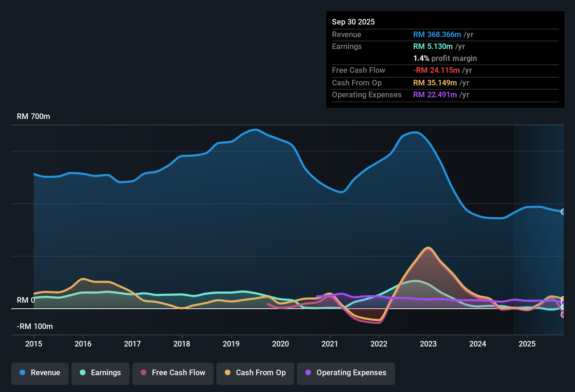575x392 pixels.
Task: Click the teal Earnings legend dot
Action: [x=83, y=373]
